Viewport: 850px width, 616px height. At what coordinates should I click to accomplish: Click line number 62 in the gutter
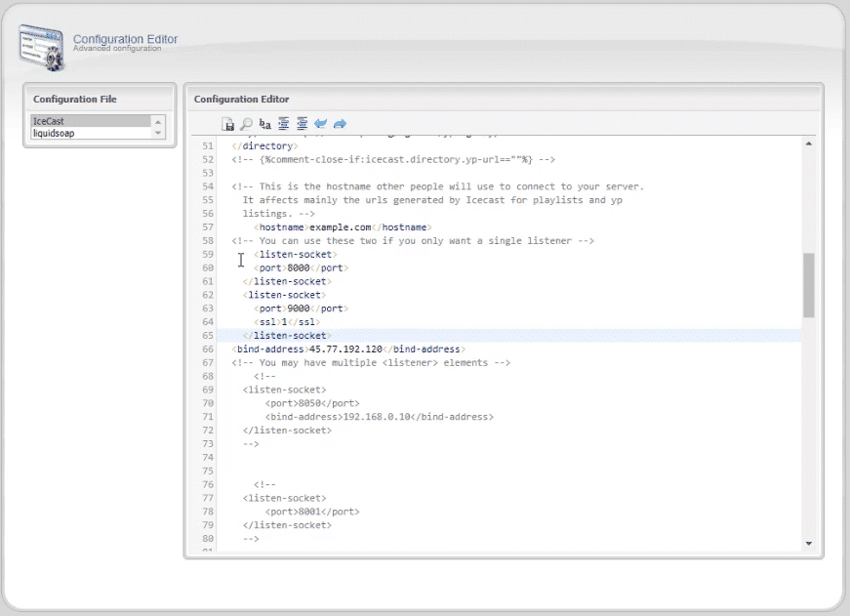coord(208,295)
